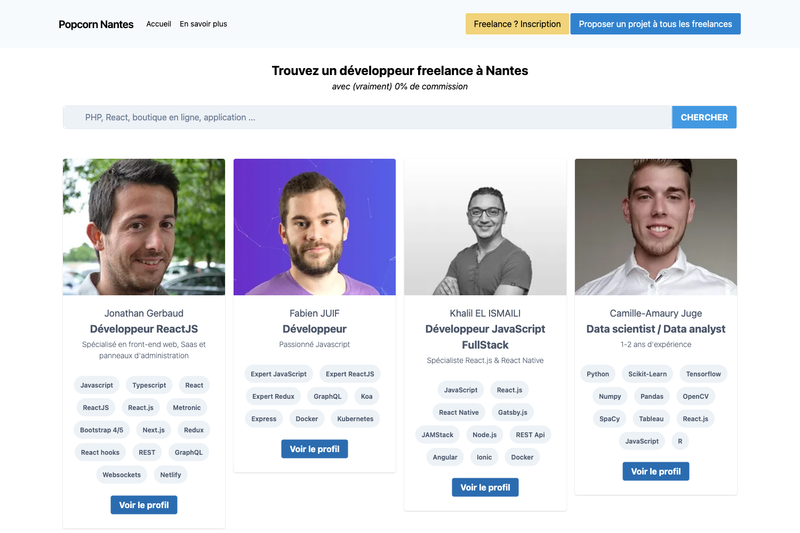Click Proposer un projet à tous les freelances

click(x=655, y=24)
